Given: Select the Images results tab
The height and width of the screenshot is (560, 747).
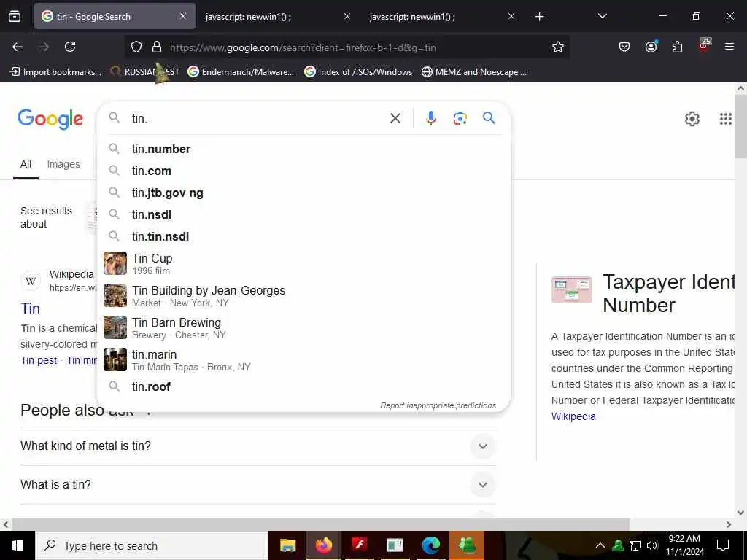Looking at the screenshot, I should pyautogui.click(x=63, y=164).
